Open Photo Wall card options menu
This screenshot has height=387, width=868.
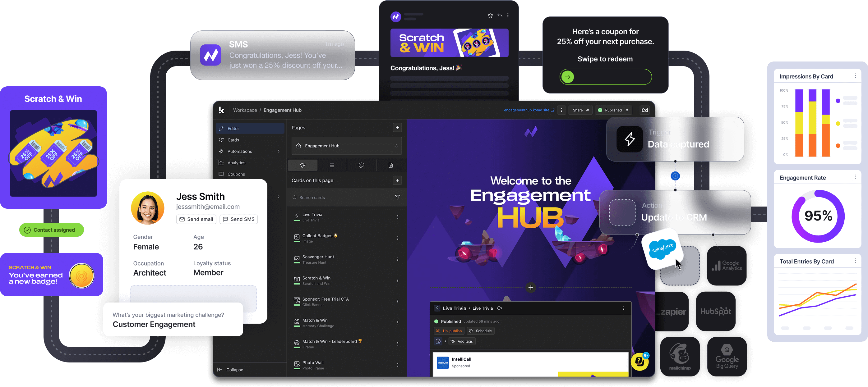click(398, 365)
